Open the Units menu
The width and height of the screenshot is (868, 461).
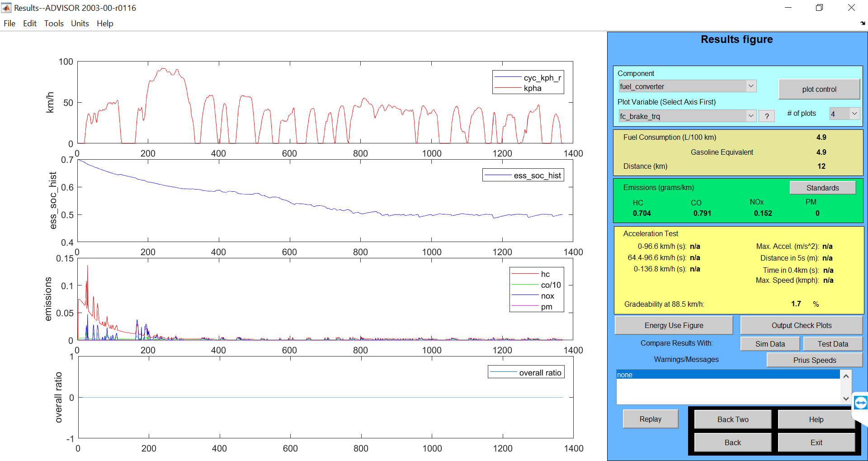tap(80, 23)
